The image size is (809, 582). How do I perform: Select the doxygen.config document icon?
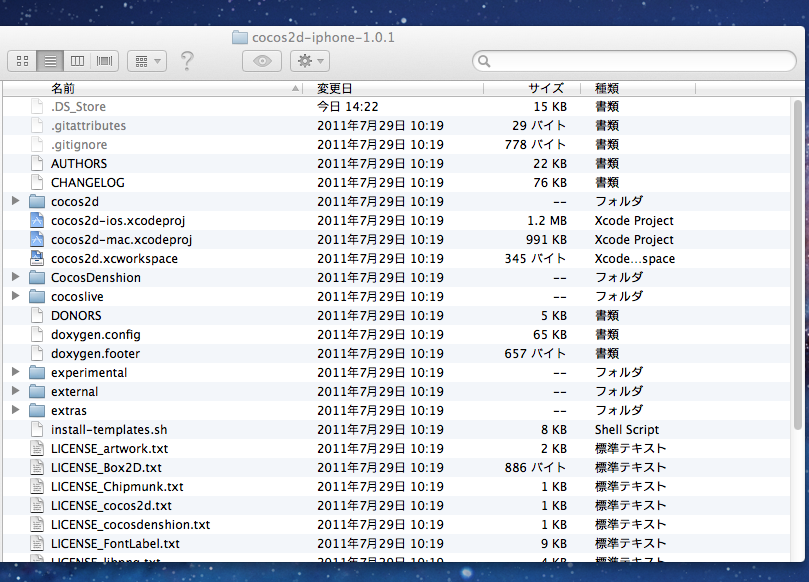point(37,334)
